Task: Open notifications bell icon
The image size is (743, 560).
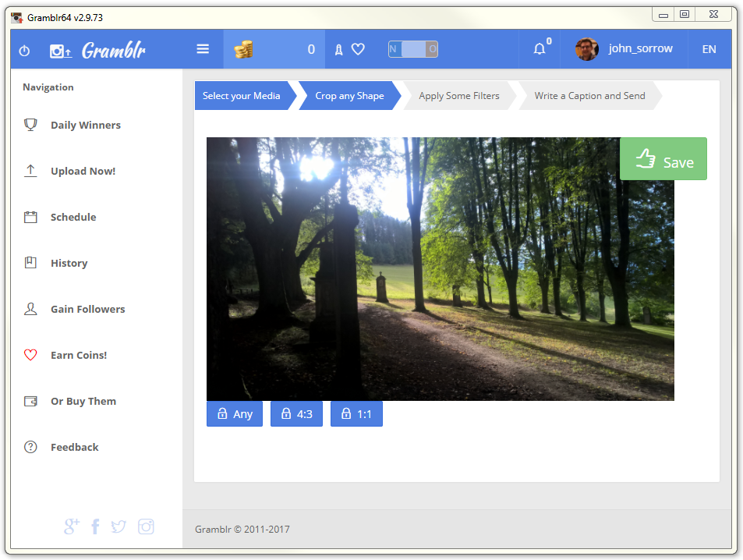Action: coord(540,49)
